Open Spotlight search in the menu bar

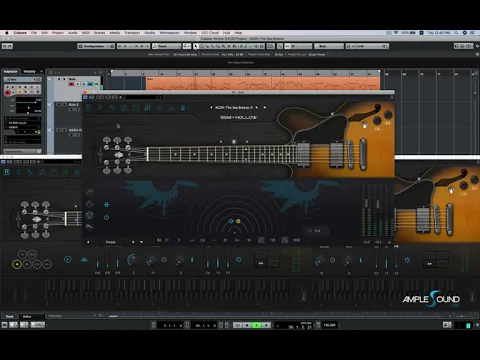pyautogui.click(x=456, y=33)
